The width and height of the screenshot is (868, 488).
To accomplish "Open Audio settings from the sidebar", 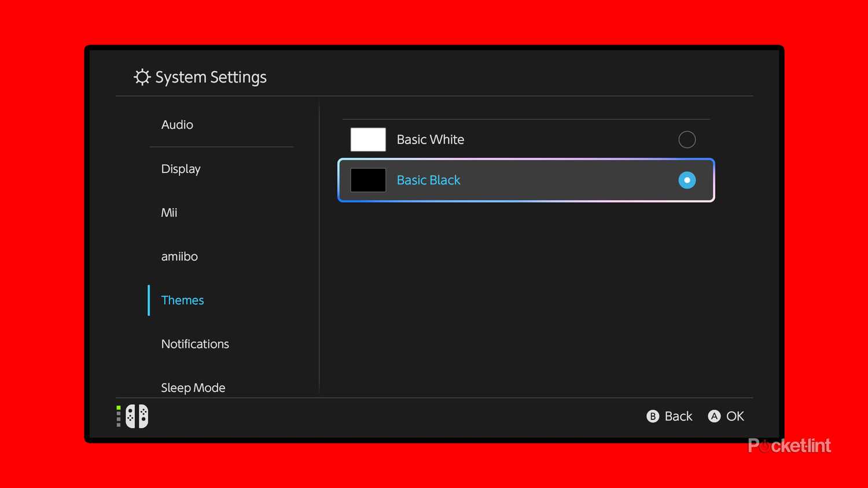I will click(177, 124).
